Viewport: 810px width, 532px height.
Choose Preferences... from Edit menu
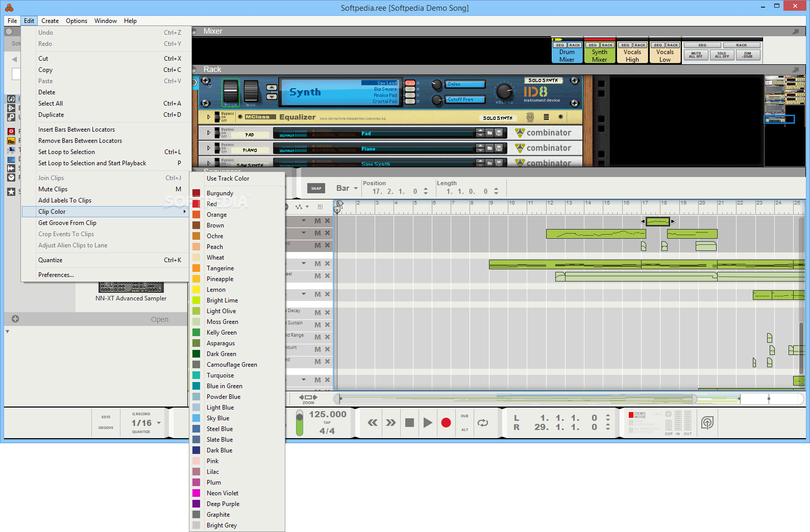click(x=106, y=275)
